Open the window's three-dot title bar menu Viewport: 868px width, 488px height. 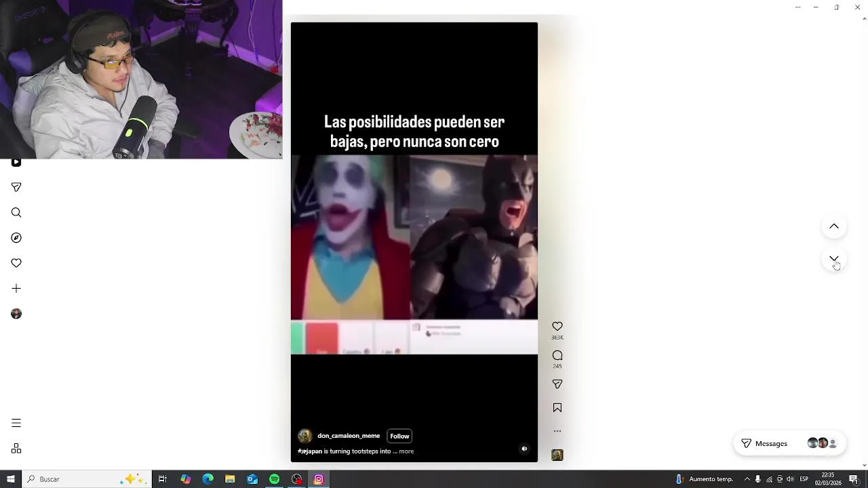click(797, 7)
